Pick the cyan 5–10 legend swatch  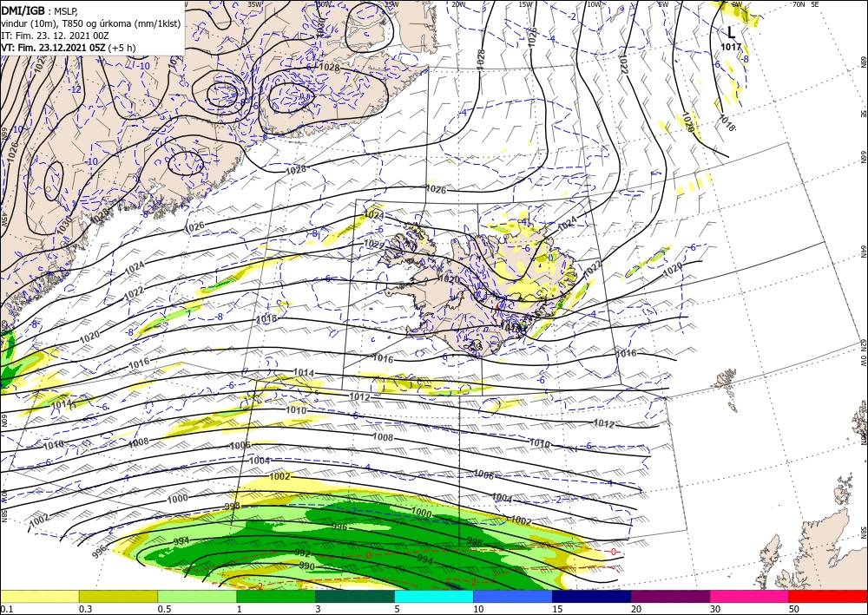point(434,596)
